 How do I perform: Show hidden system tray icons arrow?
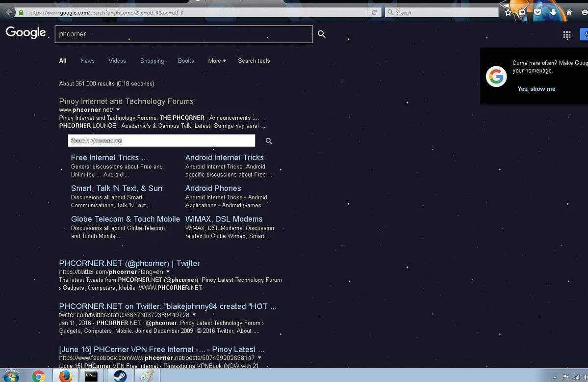pos(555,377)
